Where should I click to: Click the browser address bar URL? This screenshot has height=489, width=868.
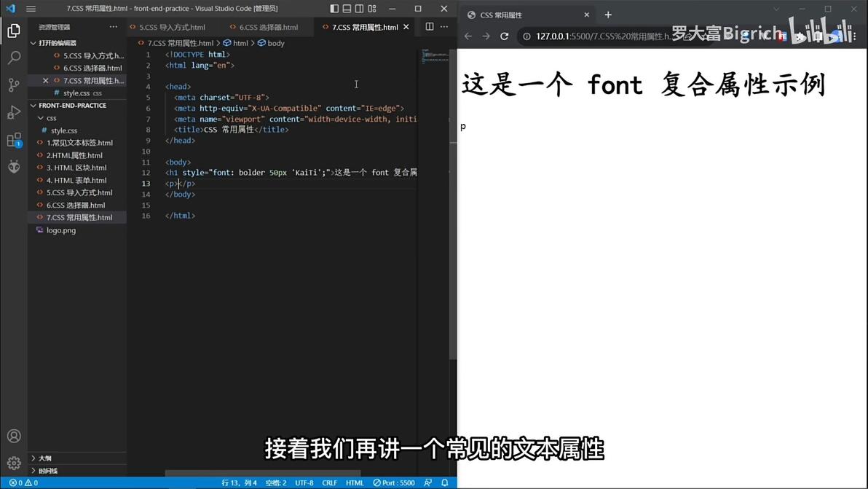click(604, 36)
